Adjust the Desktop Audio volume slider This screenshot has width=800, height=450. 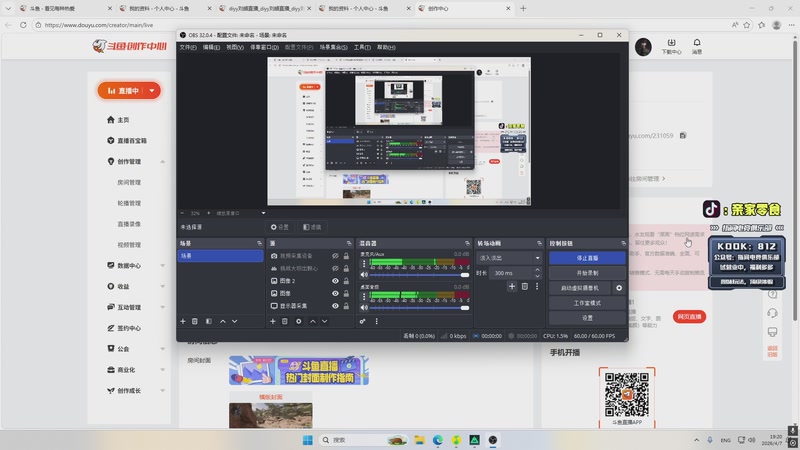click(x=419, y=308)
